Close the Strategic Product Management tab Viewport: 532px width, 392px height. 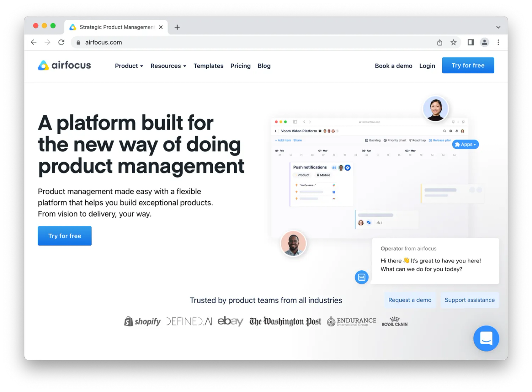point(161,27)
